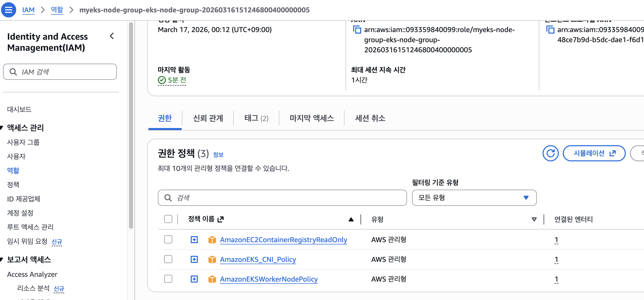644x300 pixels.
Task: Go to IAM in the breadcrumb
Action: click(28, 10)
